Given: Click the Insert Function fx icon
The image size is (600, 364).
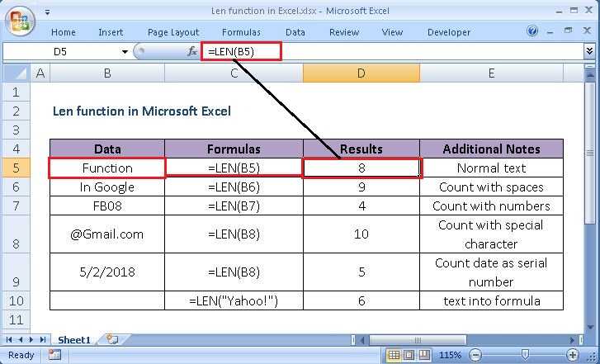Looking at the screenshot, I should pos(192,51).
